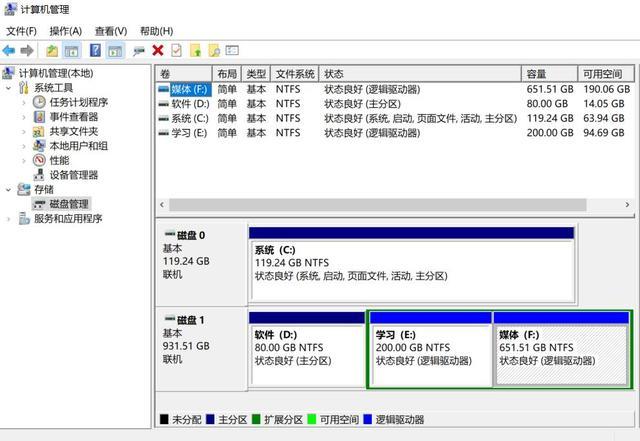Screen dimensions: 640x441
Task: Select 服务和应用程序 node
Action: 68,218
